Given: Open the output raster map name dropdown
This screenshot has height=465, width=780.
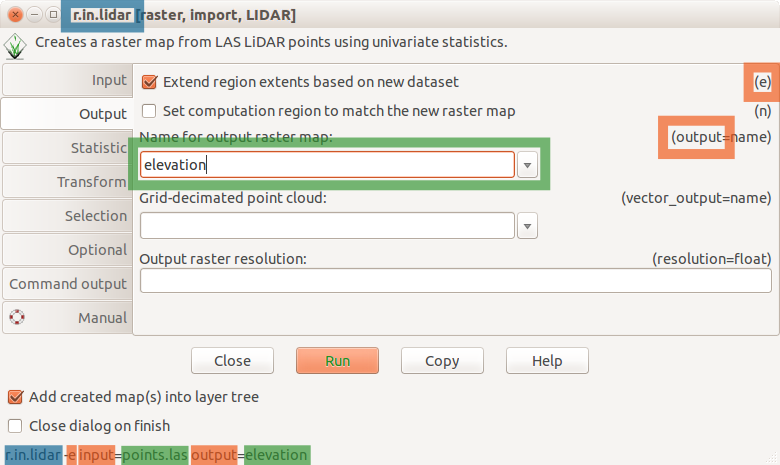Looking at the screenshot, I should (x=527, y=165).
